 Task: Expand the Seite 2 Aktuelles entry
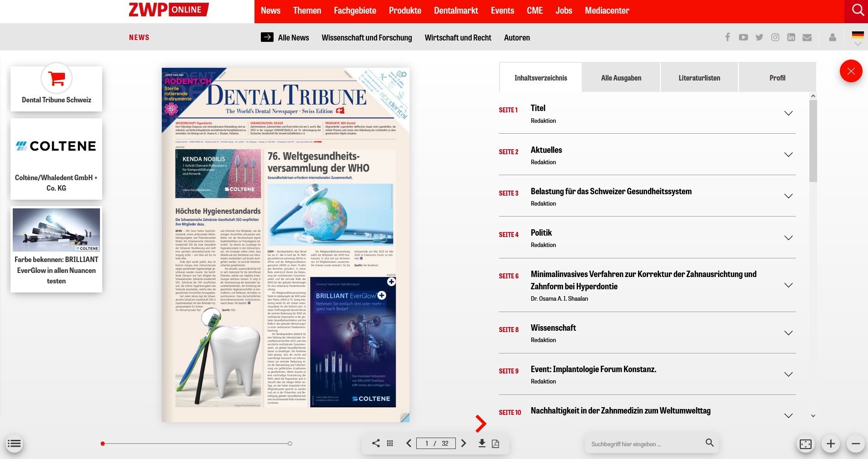click(x=788, y=155)
